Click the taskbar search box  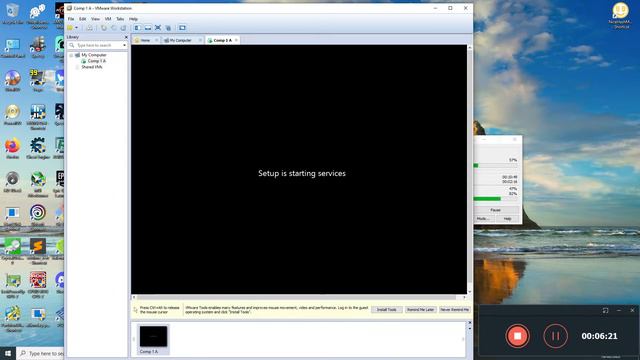[40, 353]
